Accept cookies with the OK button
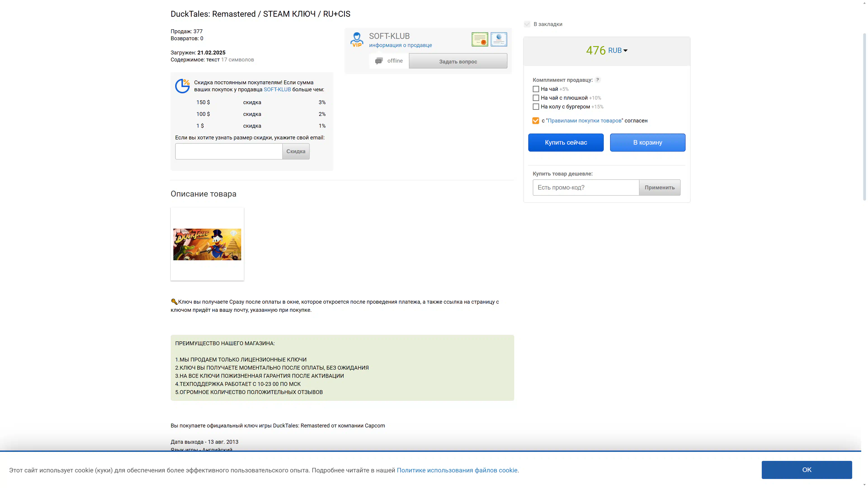Image resolution: width=868 pixels, height=488 pixels. pyautogui.click(x=806, y=470)
